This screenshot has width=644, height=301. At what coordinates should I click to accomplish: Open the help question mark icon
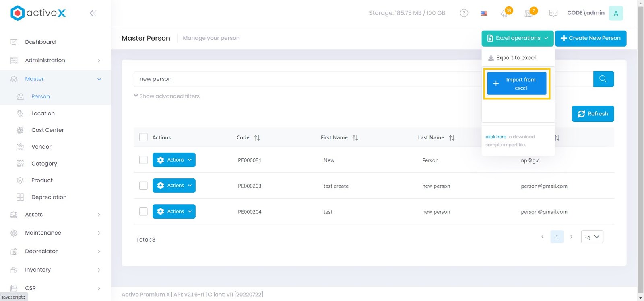[464, 13]
